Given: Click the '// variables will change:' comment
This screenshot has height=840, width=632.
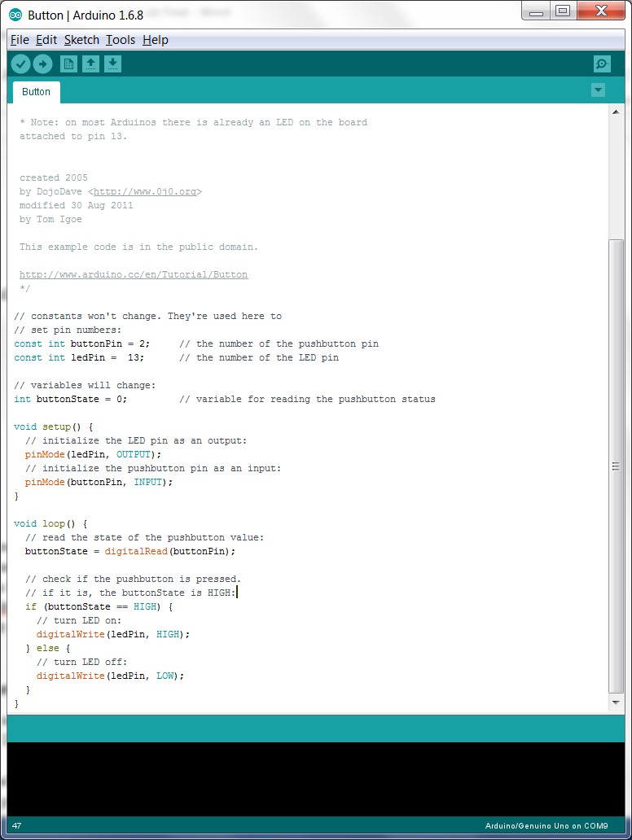Looking at the screenshot, I should click(x=85, y=385).
